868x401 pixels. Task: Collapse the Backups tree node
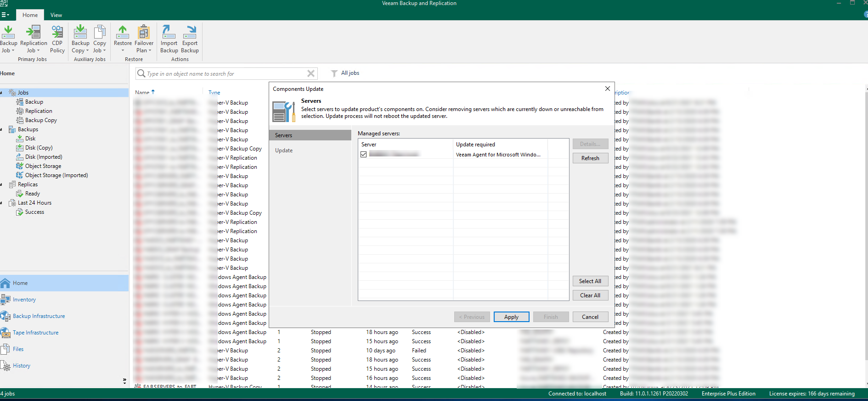point(1,129)
